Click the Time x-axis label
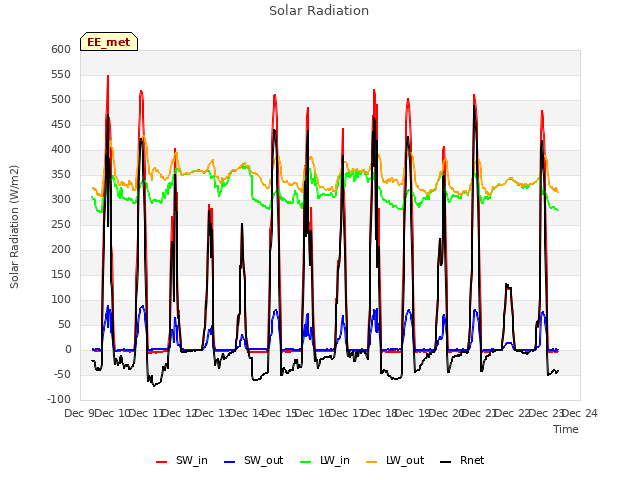 pyautogui.click(x=566, y=429)
